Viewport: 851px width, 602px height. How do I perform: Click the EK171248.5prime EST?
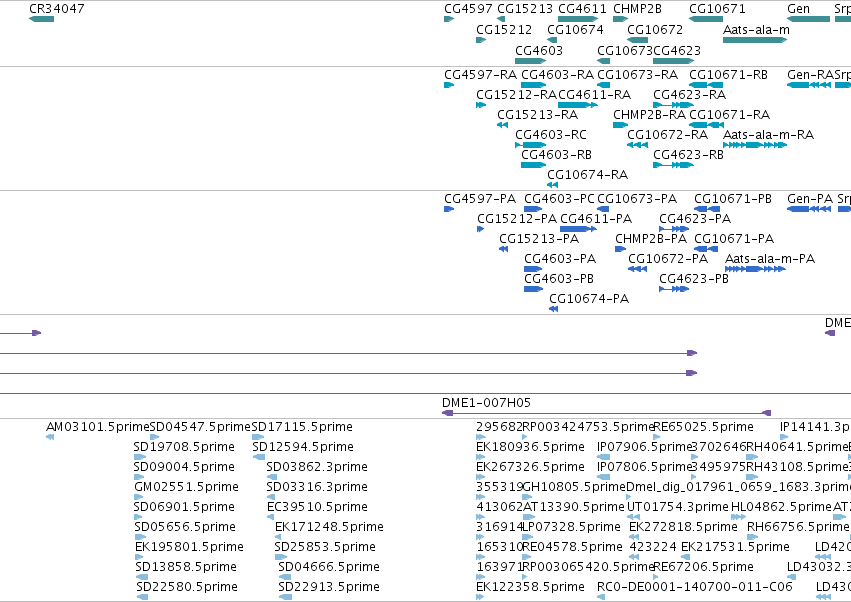(278, 537)
